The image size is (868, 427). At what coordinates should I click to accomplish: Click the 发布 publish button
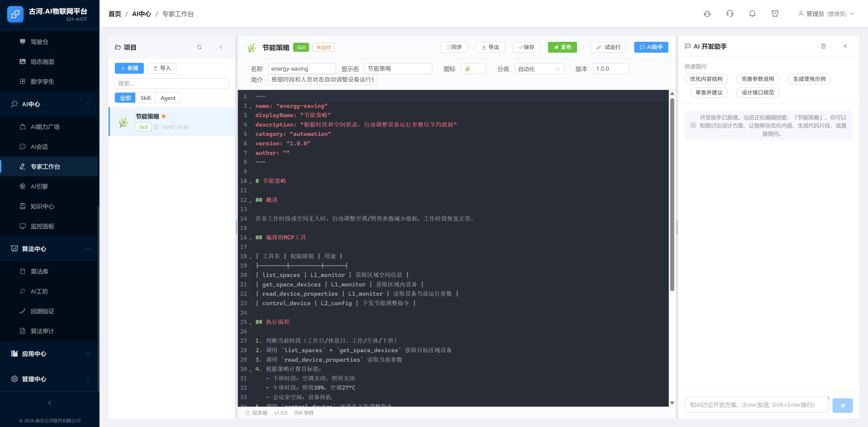pyautogui.click(x=562, y=47)
